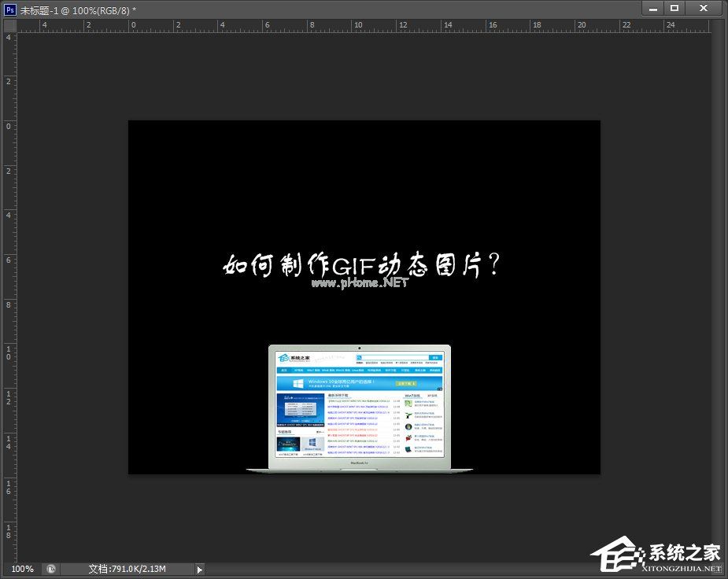Click the Windows logo on the blue promo banner
Screen dimensions: 728x579
pyautogui.click(x=297, y=382)
